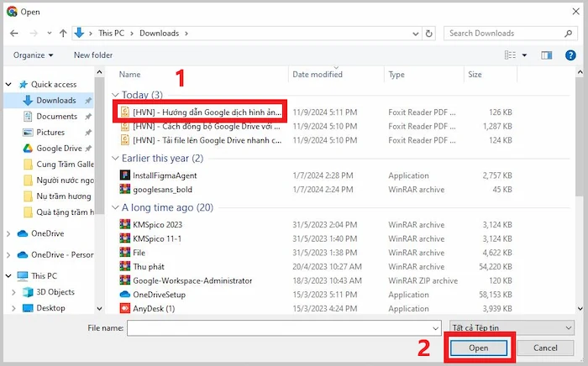Toggle the preview pane
Image resolution: width=588 pixels, height=366 pixels.
point(546,55)
